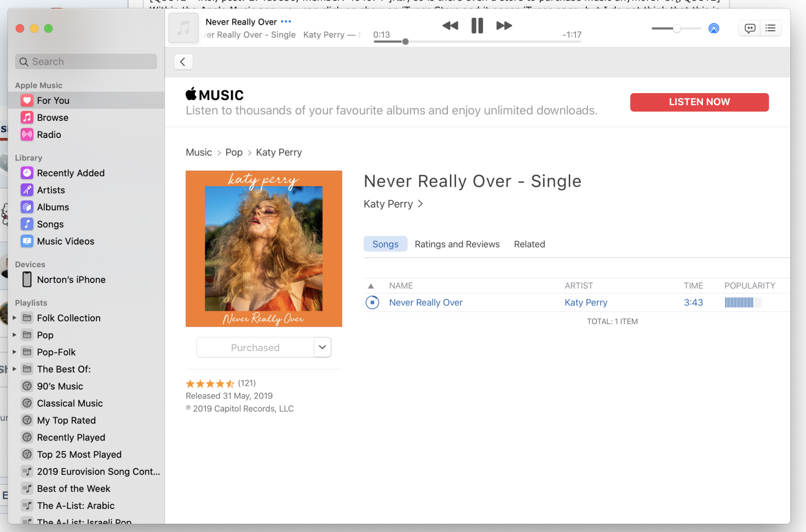This screenshot has height=532, width=806.
Task: Click the Albums icon in Library
Action: [x=27, y=207]
